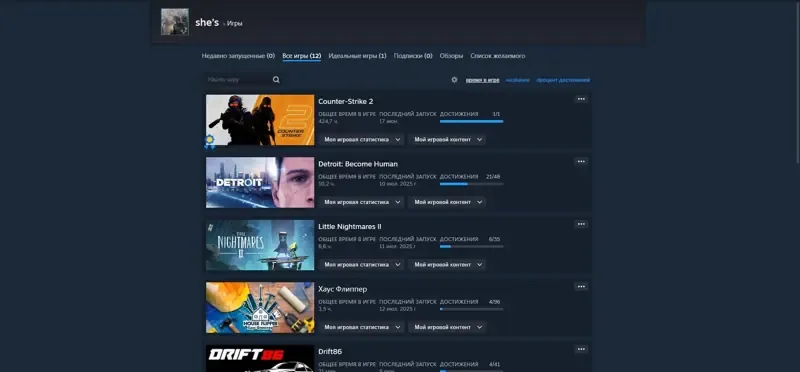This screenshot has height=372, width=800.
Task: Open the Игры breadcrumb link
Action: [235, 23]
